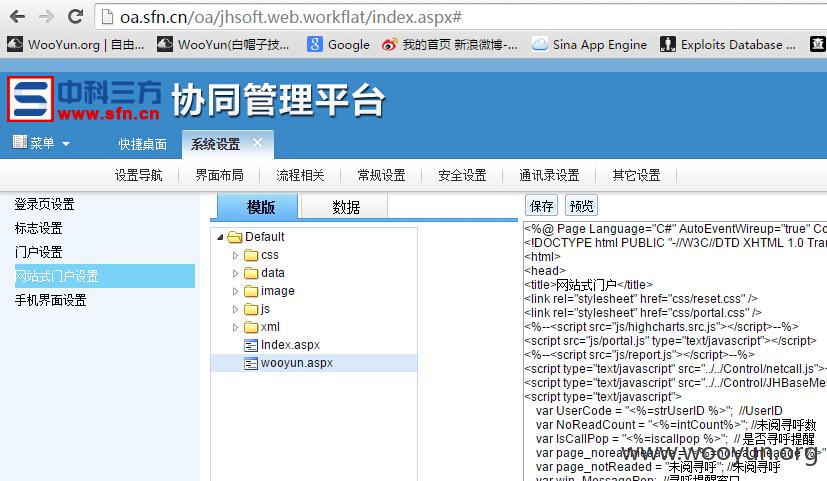Switch to the 快捷桌面 tab
Image resolution: width=827 pixels, height=481 pixels.
[142, 144]
